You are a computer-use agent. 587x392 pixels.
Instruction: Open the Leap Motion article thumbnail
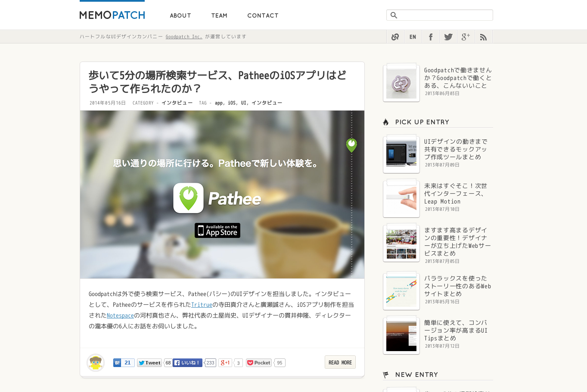[x=401, y=199]
